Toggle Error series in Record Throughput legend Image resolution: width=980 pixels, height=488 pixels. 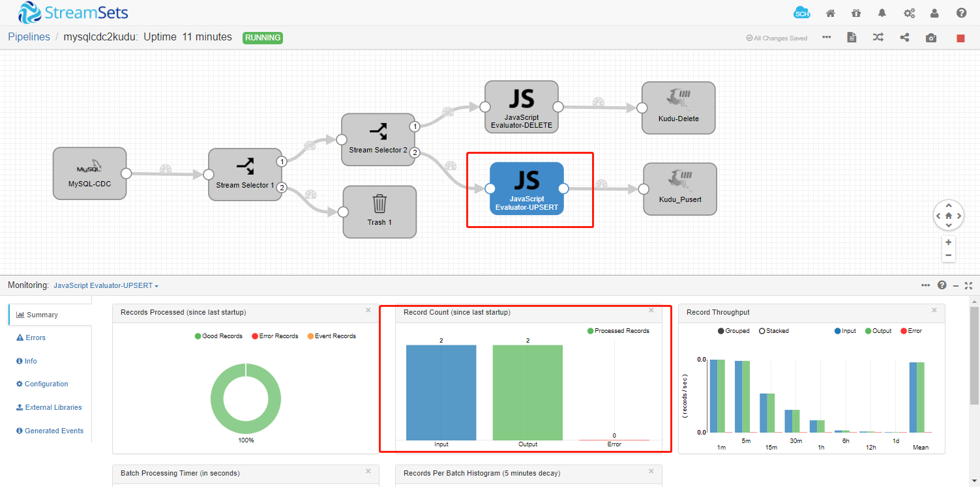coord(911,331)
